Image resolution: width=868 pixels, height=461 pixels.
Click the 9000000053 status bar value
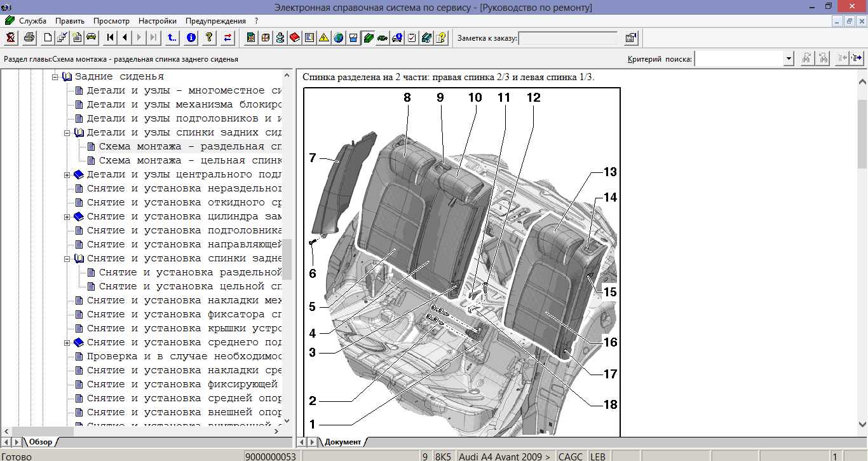(x=271, y=457)
